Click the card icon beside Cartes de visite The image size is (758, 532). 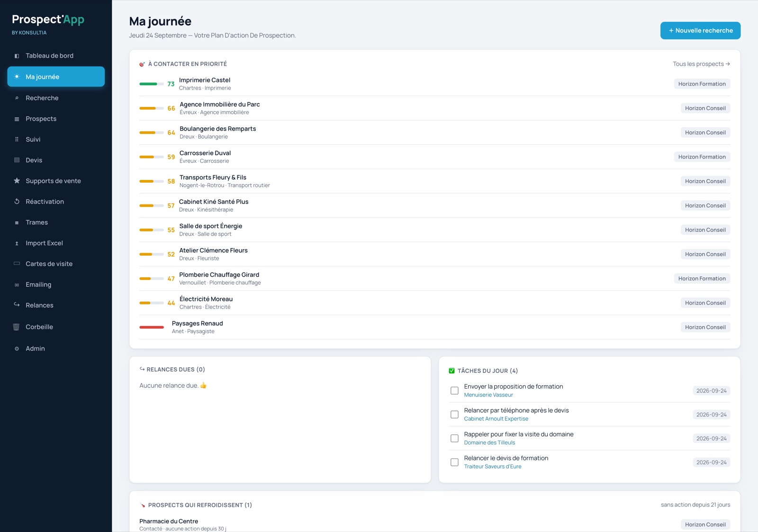pyautogui.click(x=17, y=264)
